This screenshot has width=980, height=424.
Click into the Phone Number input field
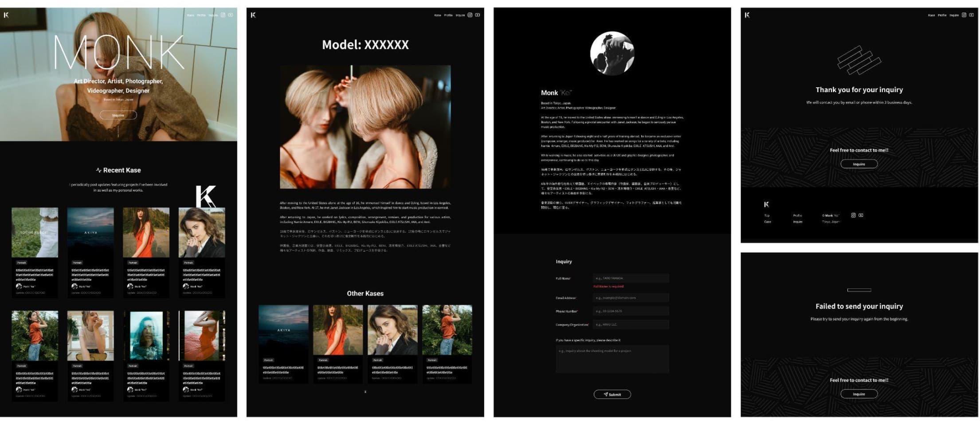[x=631, y=311]
